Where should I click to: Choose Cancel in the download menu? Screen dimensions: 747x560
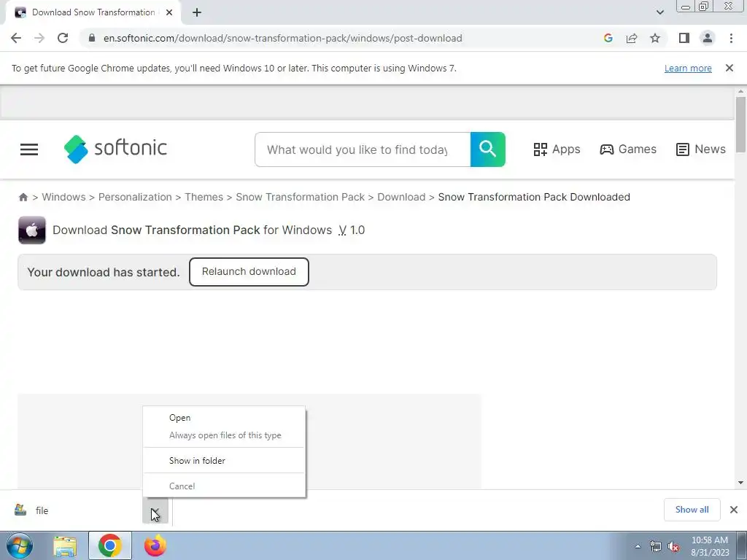(x=224, y=486)
